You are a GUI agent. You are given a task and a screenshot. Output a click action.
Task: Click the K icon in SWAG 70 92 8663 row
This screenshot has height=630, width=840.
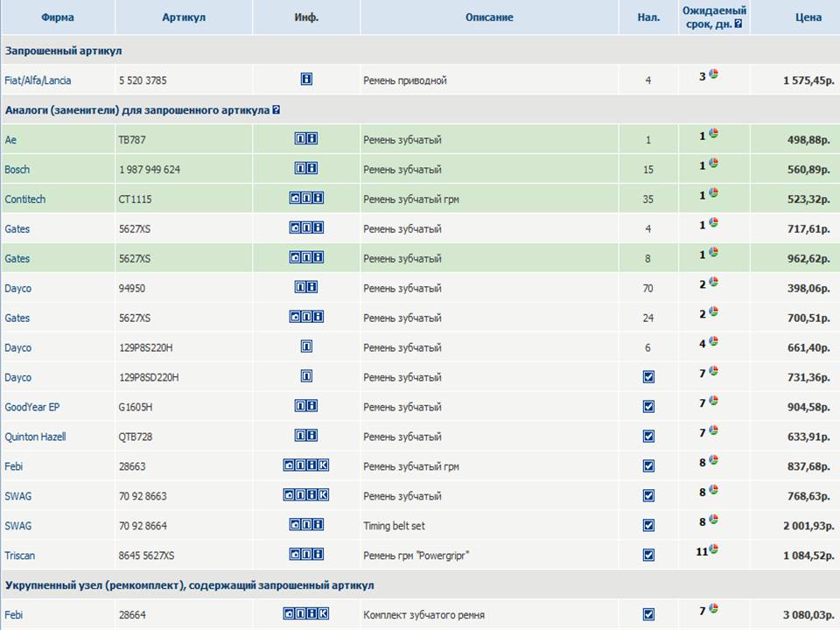323,495
